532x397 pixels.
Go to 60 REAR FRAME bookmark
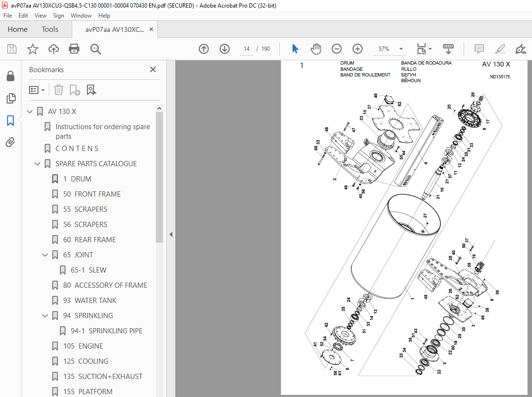coord(90,239)
